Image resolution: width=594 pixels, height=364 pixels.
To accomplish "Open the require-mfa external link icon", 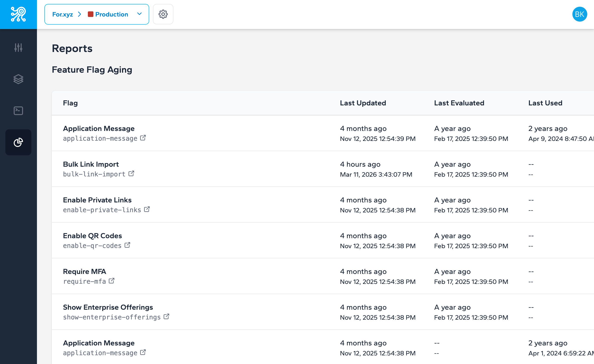I will point(112,281).
